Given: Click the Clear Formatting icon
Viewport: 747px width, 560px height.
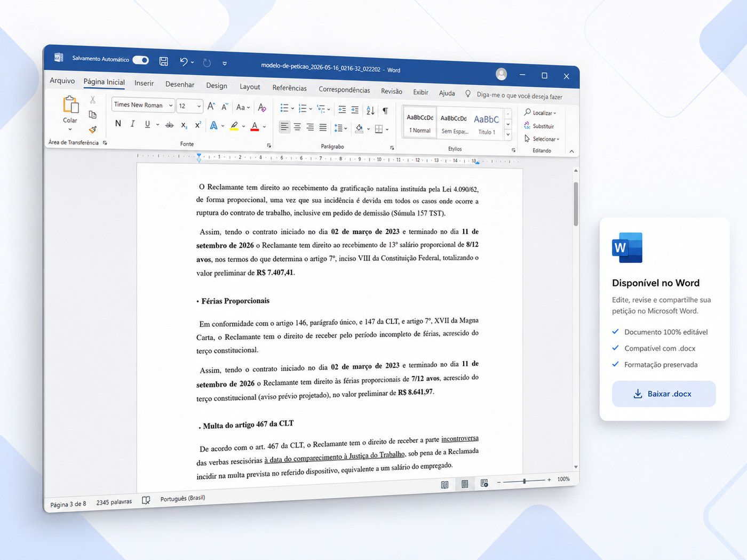Looking at the screenshot, I should point(262,108).
